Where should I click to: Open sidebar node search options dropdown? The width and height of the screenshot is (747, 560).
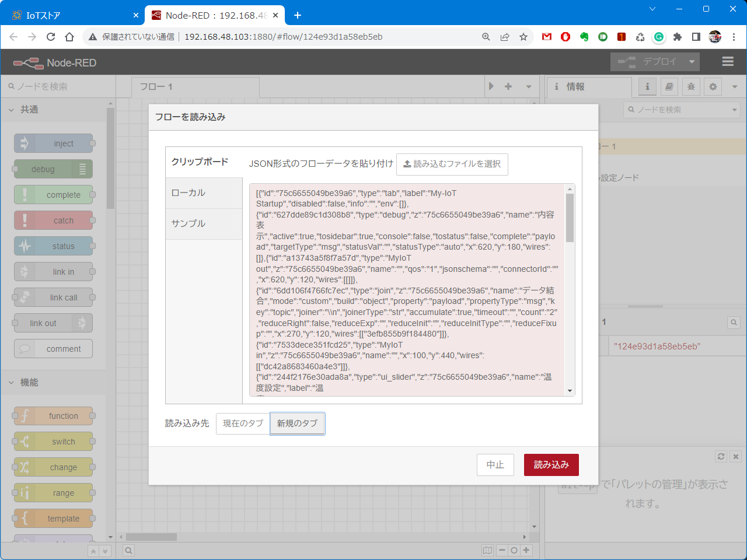click(734, 110)
